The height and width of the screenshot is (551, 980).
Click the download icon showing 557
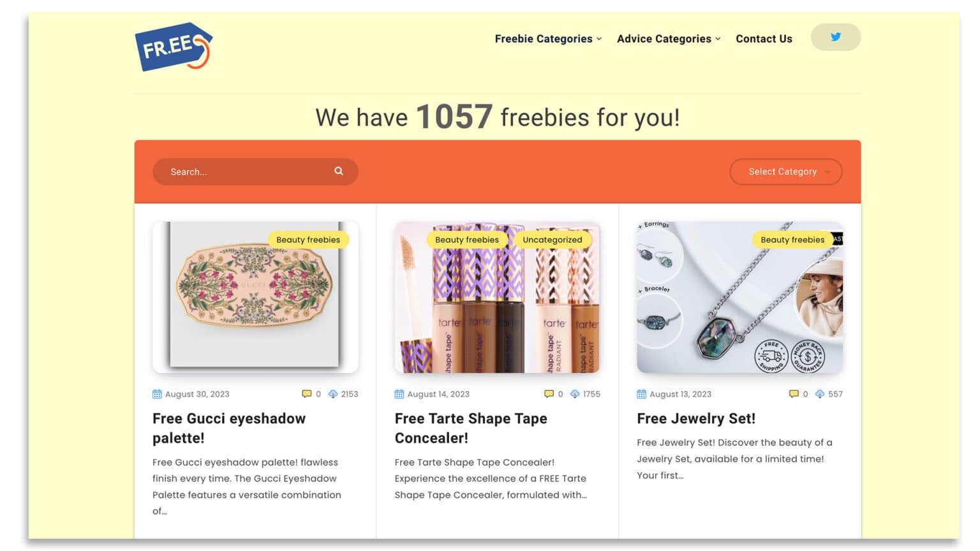[820, 393]
